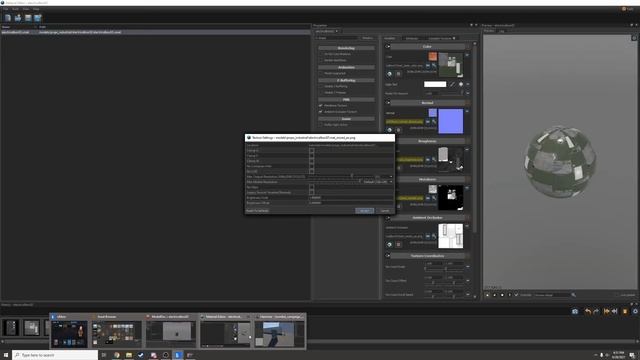The width and height of the screenshot is (640, 360).
Task: Click the white Color Tint swatch
Action: point(435,84)
